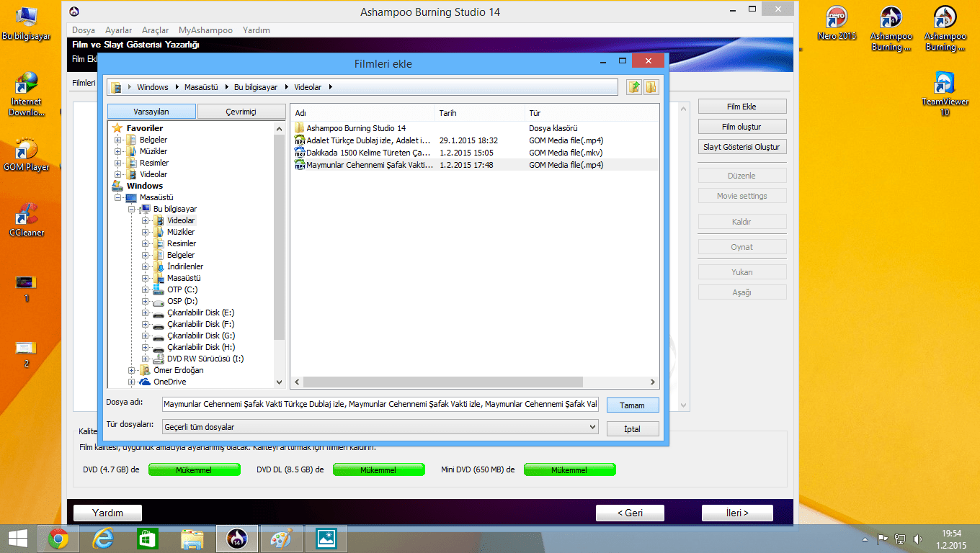Open the Dosya menu

pos(84,30)
